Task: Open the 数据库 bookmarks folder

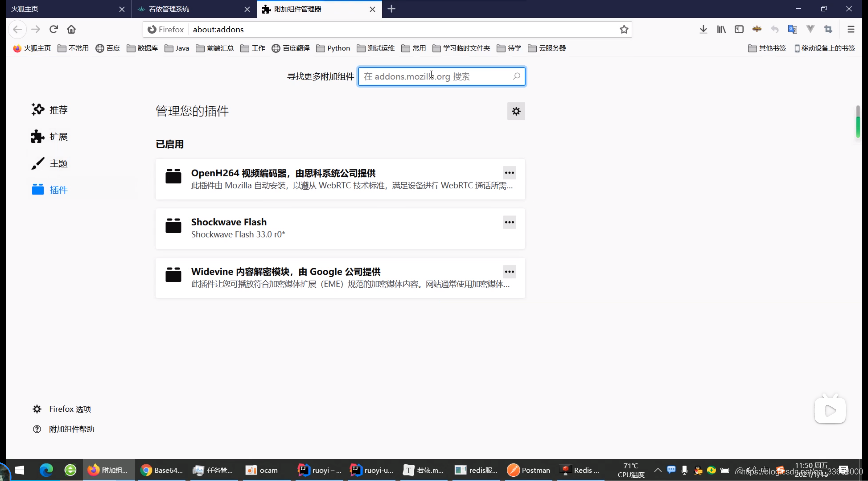Action: (x=143, y=48)
